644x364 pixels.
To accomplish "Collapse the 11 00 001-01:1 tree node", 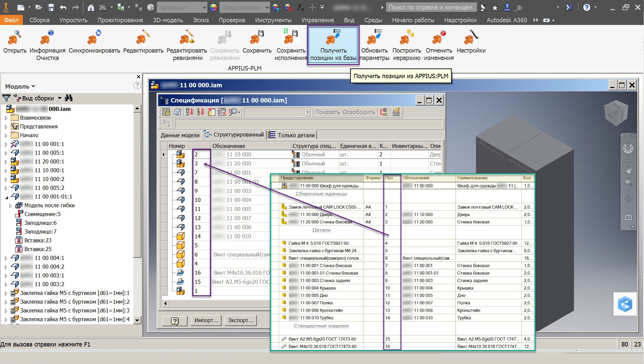I will click(6, 197).
